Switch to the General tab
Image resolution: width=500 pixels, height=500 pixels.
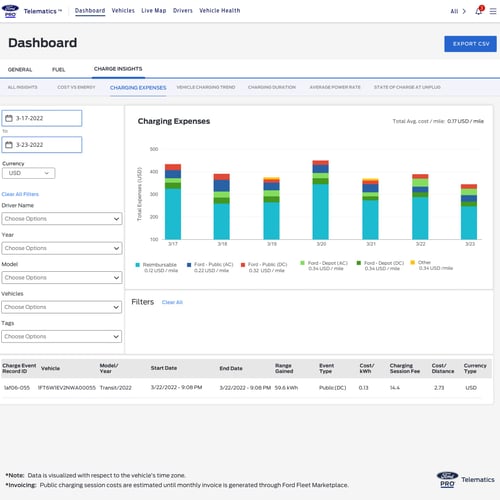pyautogui.click(x=20, y=70)
